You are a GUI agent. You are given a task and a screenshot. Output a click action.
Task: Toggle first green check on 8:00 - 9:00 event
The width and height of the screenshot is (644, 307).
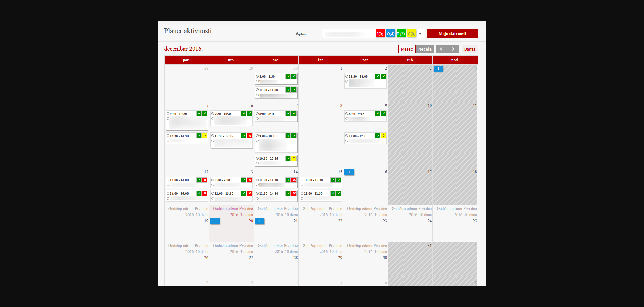244,180
